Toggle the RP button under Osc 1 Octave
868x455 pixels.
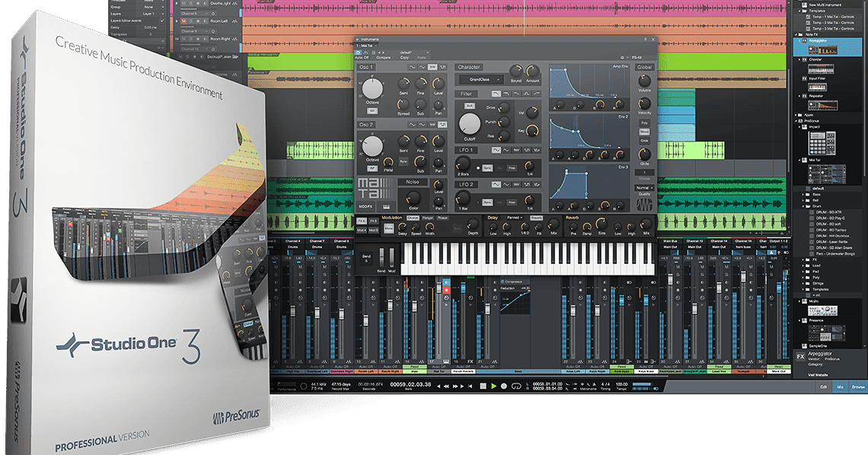click(x=372, y=110)
